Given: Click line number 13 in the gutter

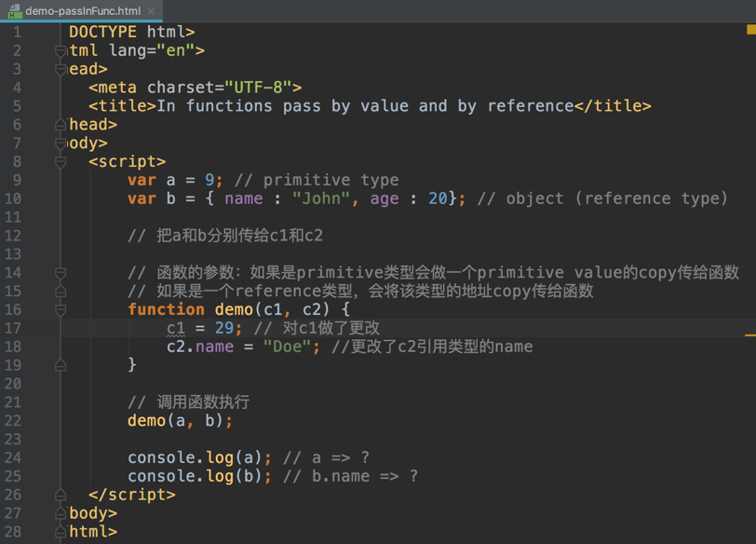Looking at the screenshot, I should point(13,254).
